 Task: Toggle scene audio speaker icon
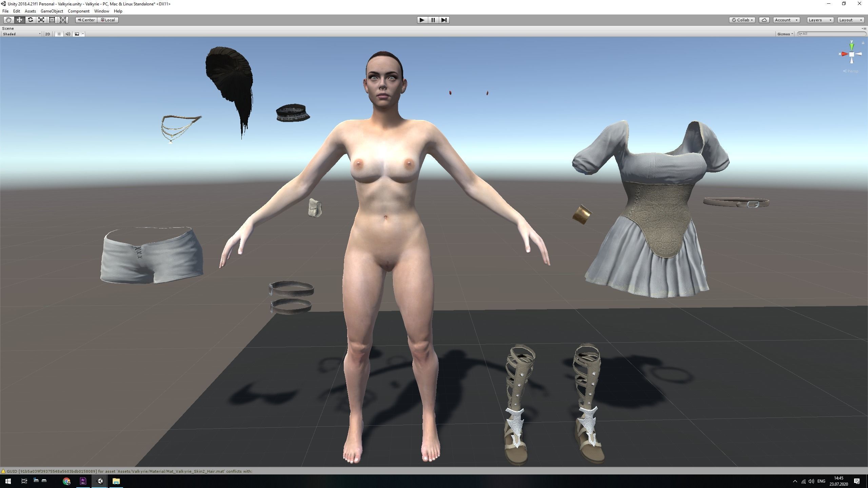68,34
